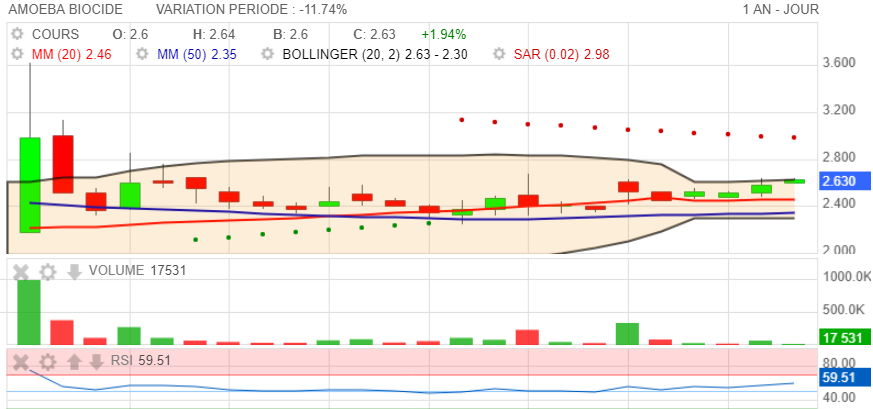Move the RSI panel up with arrow icon

click(75, 363)
